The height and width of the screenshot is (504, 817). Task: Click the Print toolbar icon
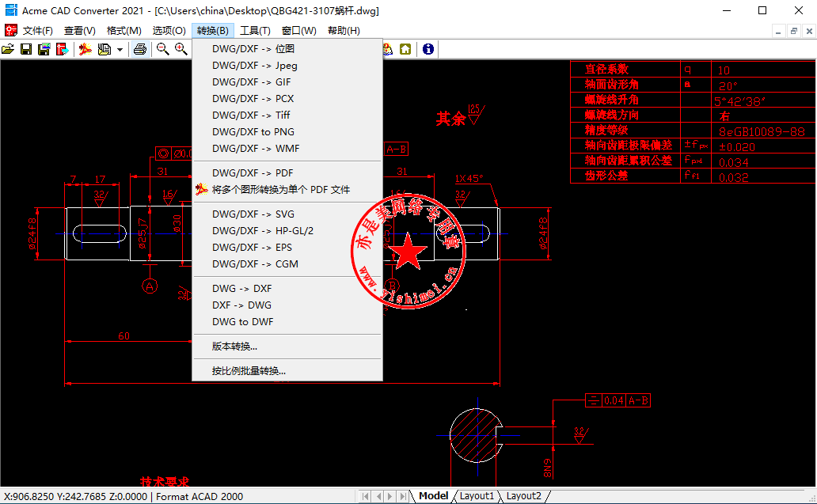[x=139, y=49]
